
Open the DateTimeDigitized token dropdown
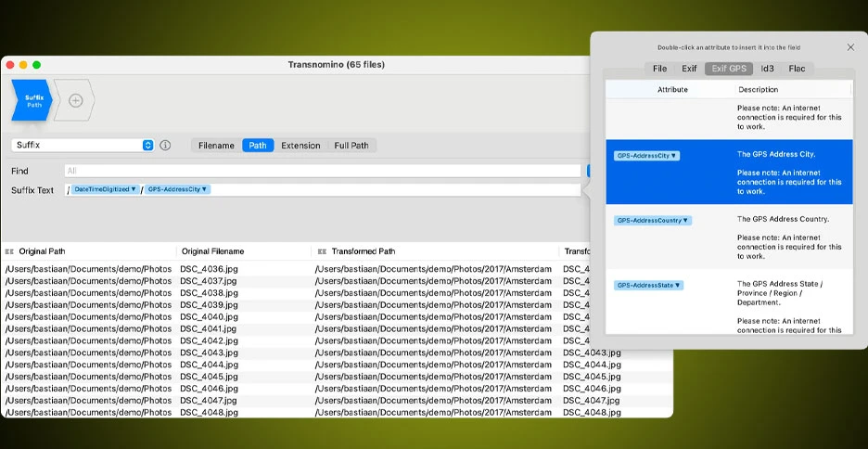(105, 189)
